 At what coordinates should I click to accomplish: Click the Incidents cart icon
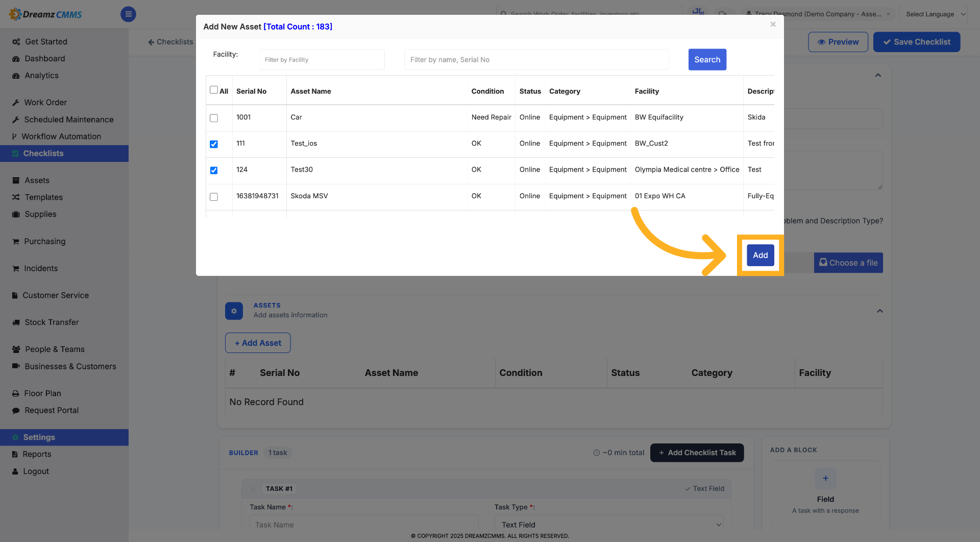coord(16,269)
